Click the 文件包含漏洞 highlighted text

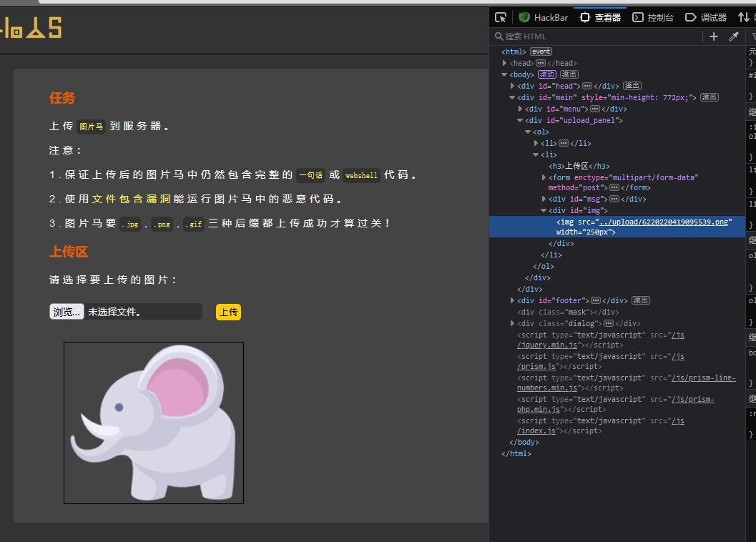131,199
